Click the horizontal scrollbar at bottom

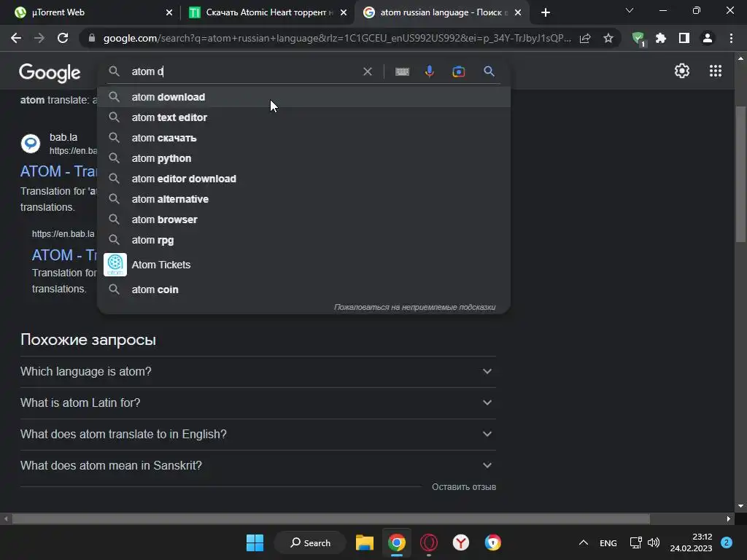331,518
